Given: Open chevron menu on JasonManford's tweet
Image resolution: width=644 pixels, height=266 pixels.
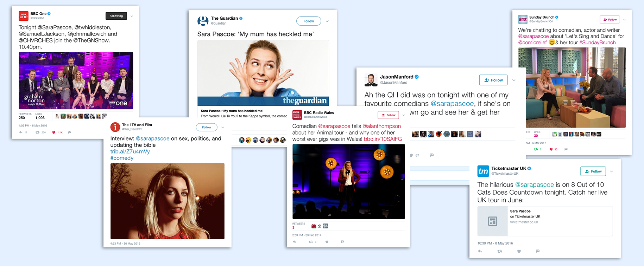Looking at the screenshot, I should (x=514, y=80).
